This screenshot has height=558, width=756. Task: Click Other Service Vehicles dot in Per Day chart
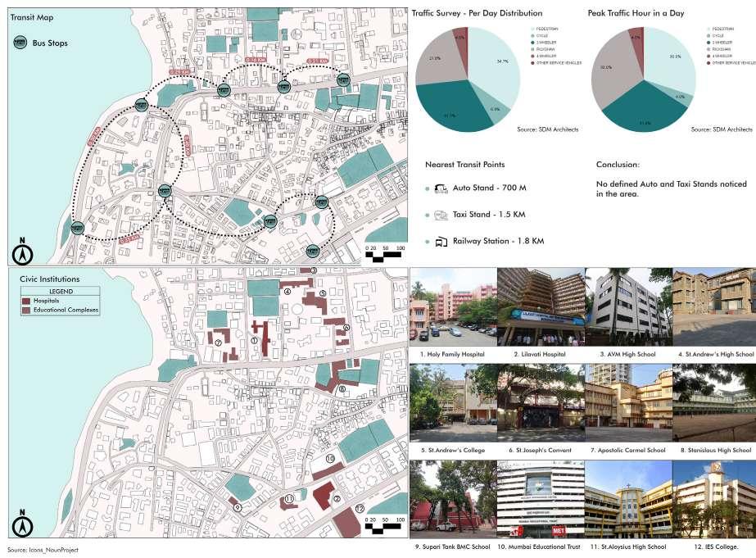click(532, 63)
